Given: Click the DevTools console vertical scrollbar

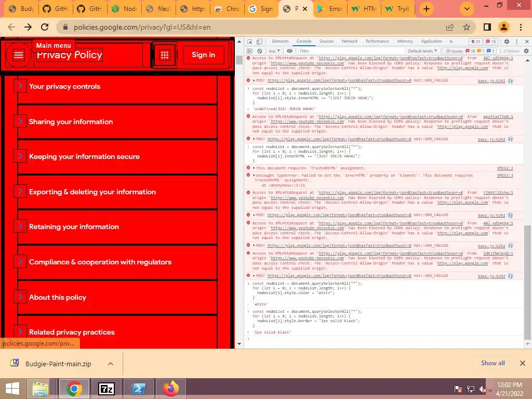Looking at the screenshot, I should click(x=527, y=282).
